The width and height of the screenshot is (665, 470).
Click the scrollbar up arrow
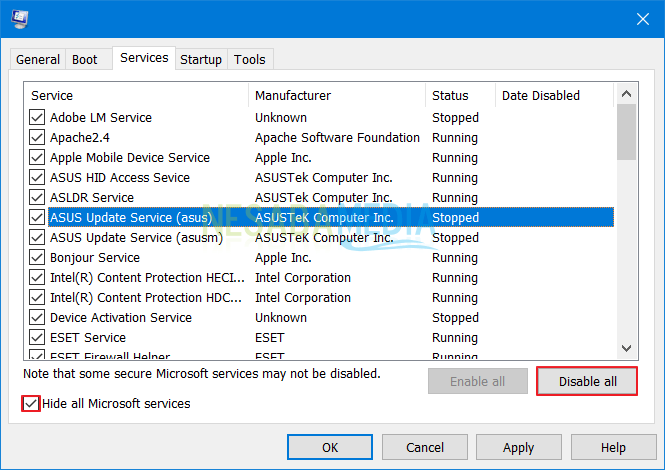pyautogui.click(x=626, y=94)
